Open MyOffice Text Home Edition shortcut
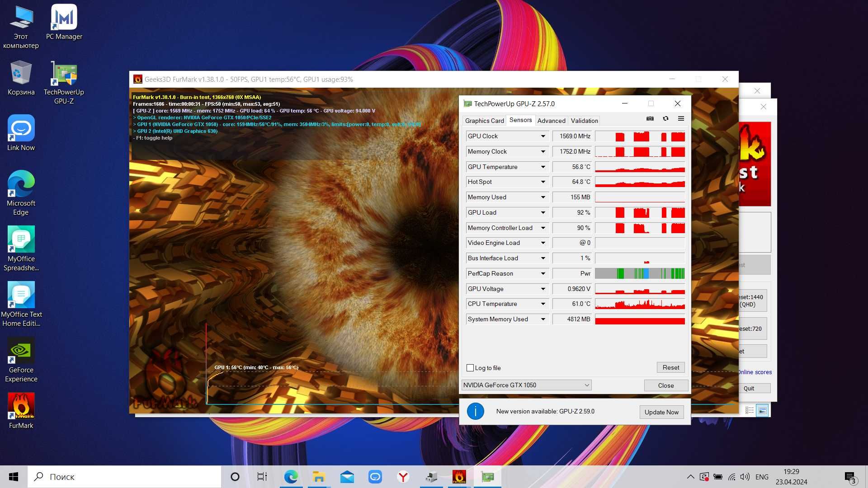Viewport: 868px width, 488px height. click(x=21, y=305)
